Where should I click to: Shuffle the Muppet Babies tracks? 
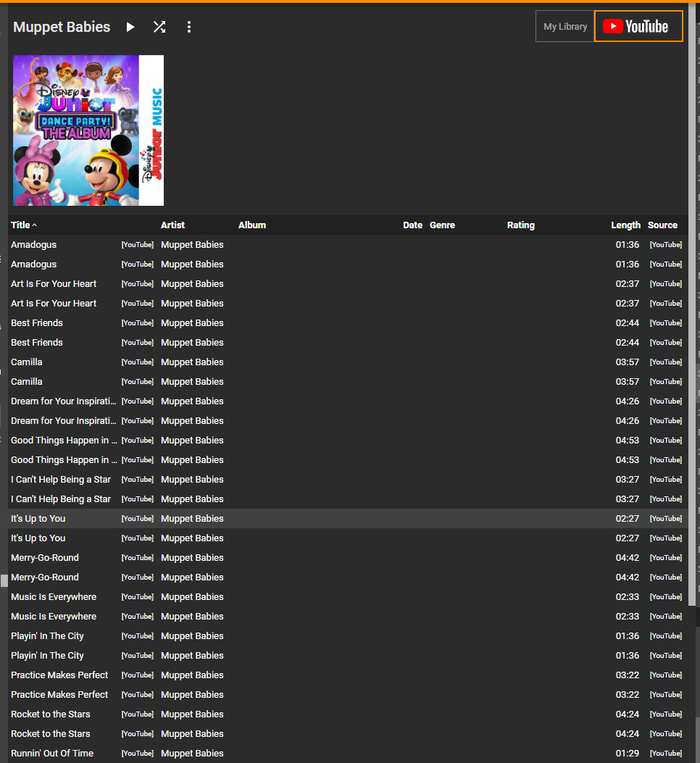(x=159, y=27)
